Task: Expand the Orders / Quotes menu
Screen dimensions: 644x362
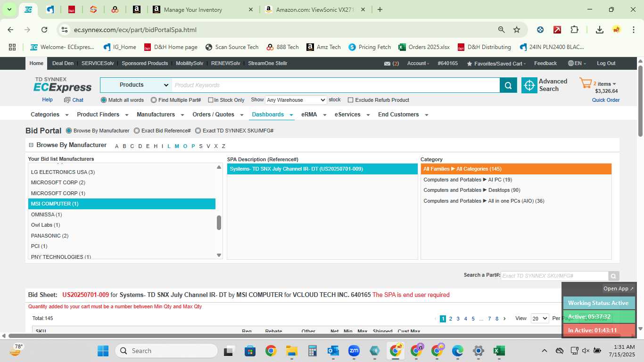Action: [218, 115]
